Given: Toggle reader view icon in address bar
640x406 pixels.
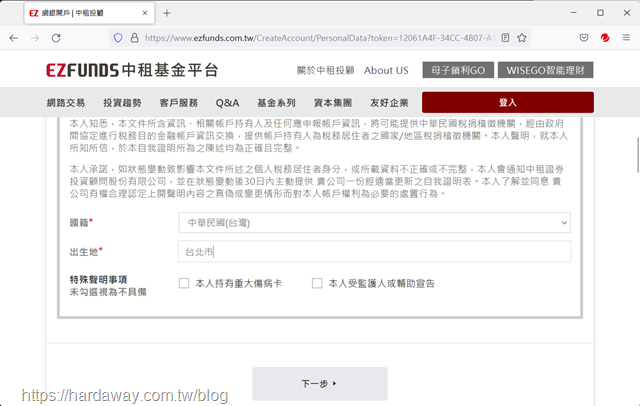Looking at the screenshot, I should (505, 38).
